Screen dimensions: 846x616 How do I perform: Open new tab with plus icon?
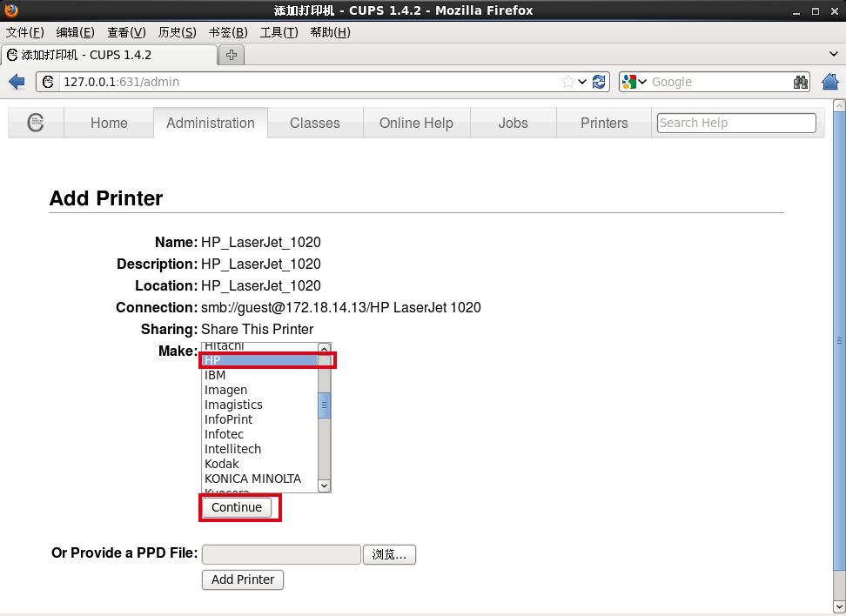coord(232,55)
